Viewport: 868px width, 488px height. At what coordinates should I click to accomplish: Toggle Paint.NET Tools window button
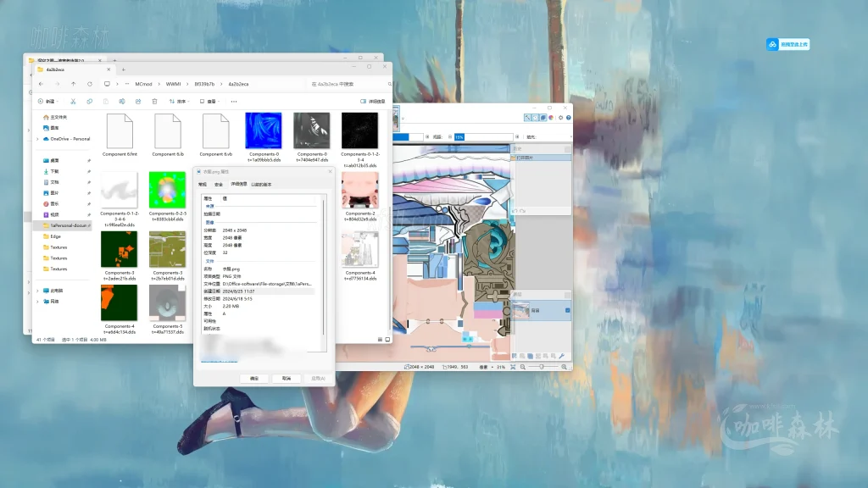(527, 117)
